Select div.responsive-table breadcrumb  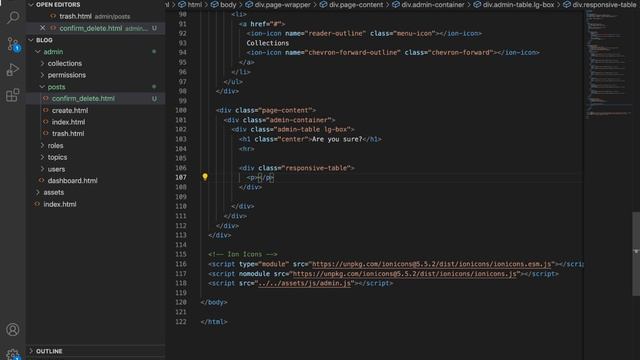pyautogui.click(x=604, y=5)
